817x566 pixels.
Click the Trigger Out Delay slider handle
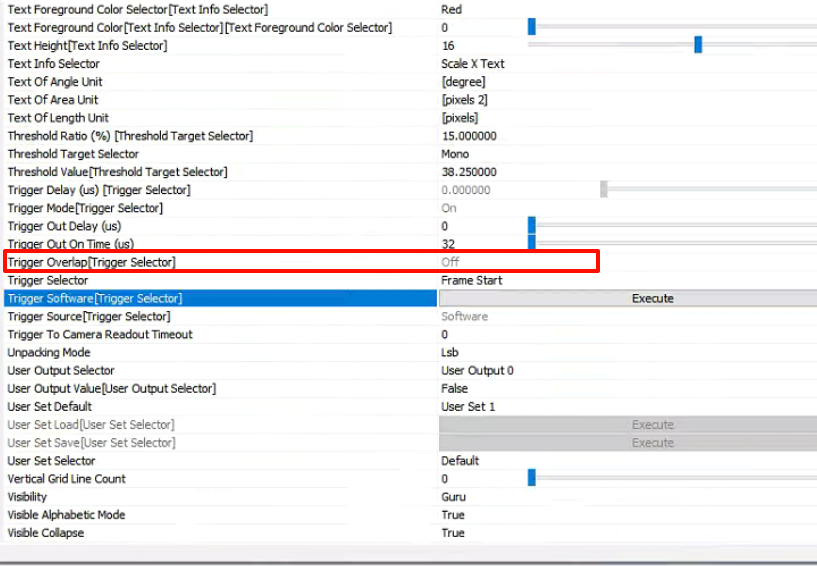[532, 226]
